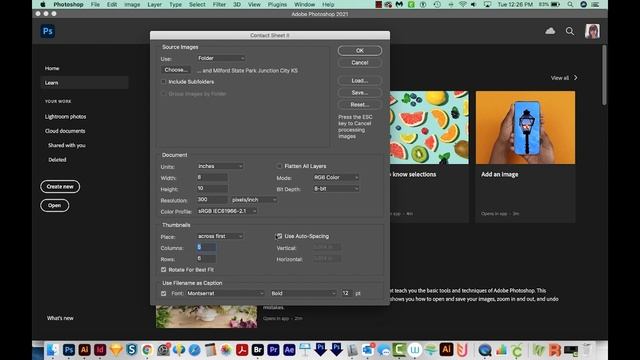Click the volume icon in menu bar
This screenshot has width=640, height=360.
tap(474, 4)
